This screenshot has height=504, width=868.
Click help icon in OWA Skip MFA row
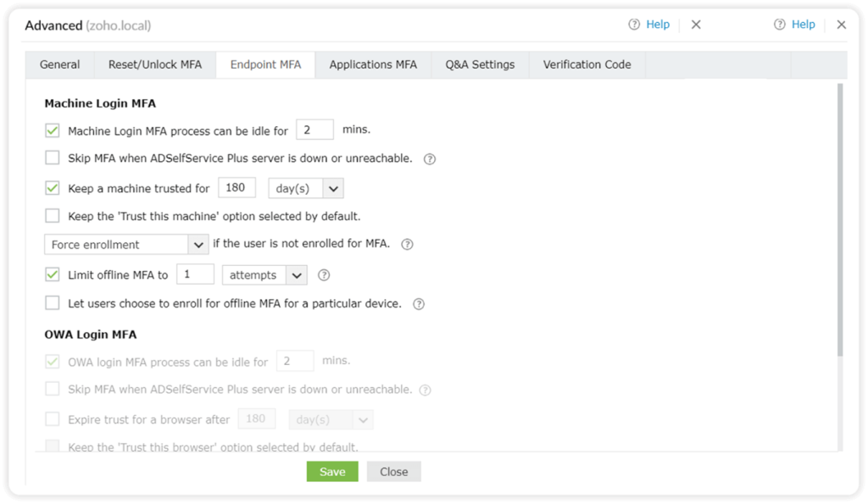tap(426, 390)
